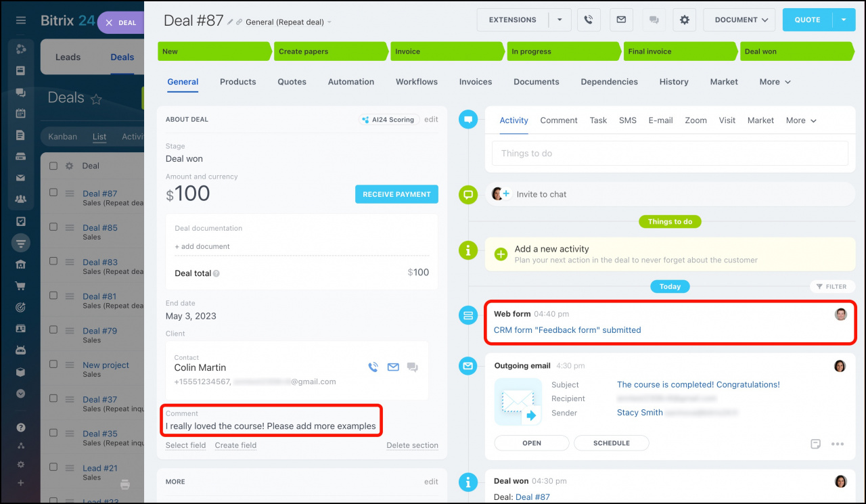The image size is (866, 504).
Task: Click the AI24 Scoring badge
Action: coord(388,119)
